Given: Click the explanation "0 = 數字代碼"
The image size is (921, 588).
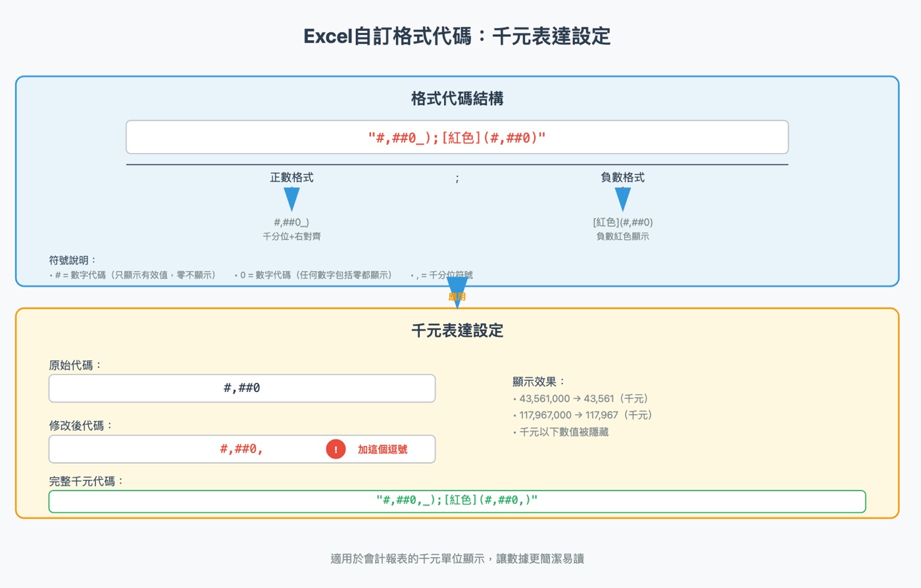Looking at the screenshot, I should [x=313, y=275].
